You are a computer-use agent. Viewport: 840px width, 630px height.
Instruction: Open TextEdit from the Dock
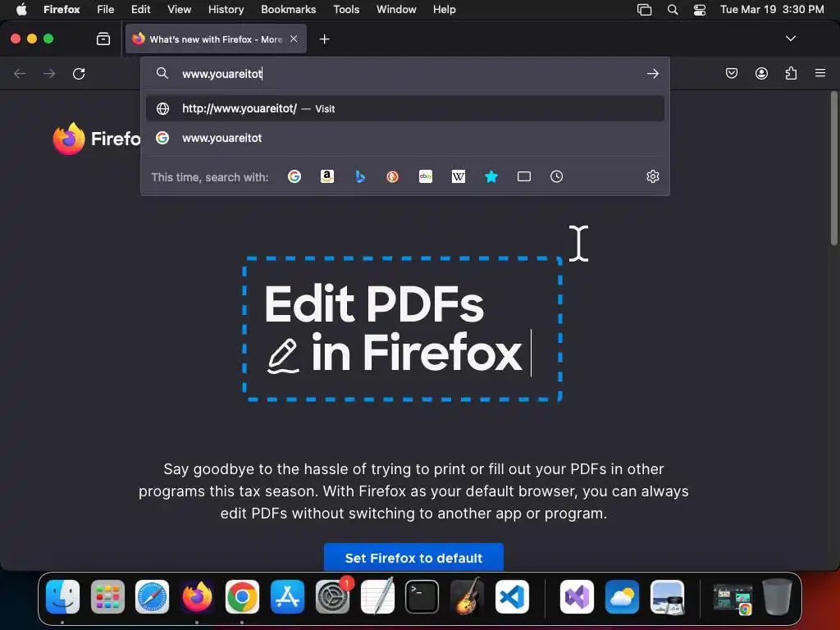tap(377, 596)
